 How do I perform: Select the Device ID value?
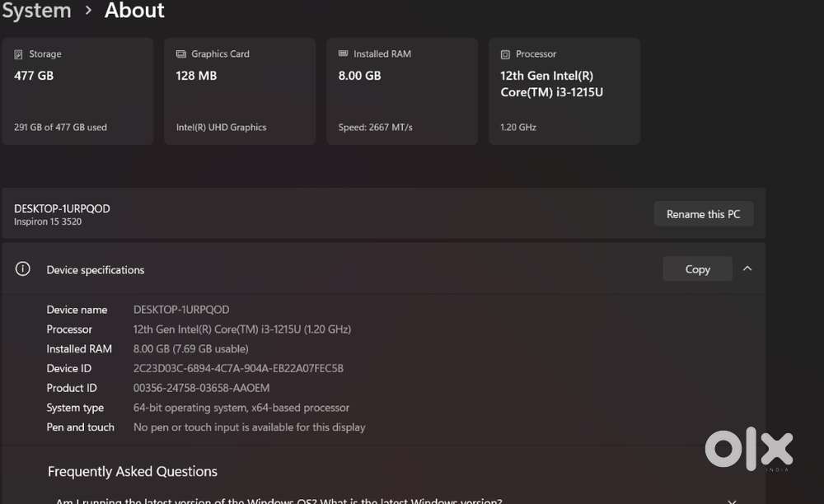238,368
